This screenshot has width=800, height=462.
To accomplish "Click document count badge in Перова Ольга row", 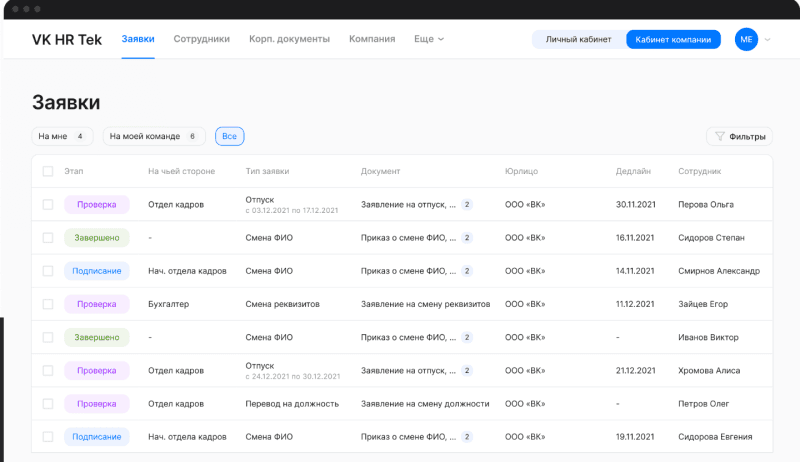I will [x=466, y=204].
